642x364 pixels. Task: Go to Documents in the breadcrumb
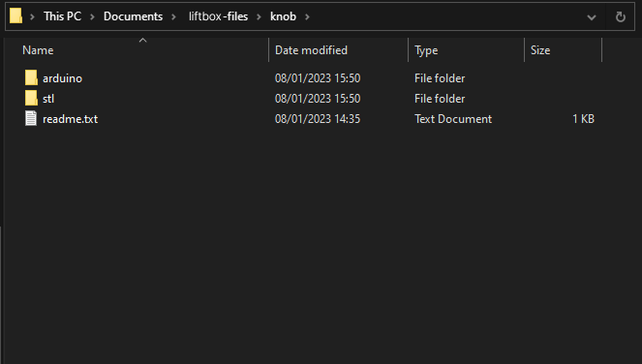point(133,16)
